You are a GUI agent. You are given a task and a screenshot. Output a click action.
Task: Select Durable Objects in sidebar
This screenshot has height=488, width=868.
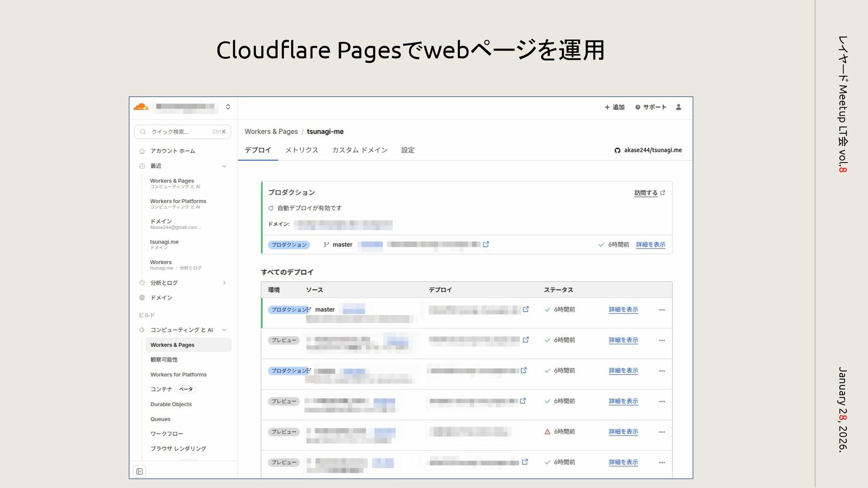pos(171,404)
